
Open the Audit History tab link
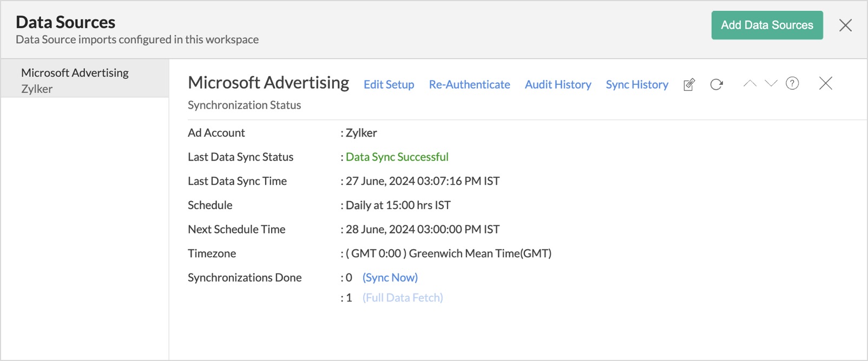[558, 85]
